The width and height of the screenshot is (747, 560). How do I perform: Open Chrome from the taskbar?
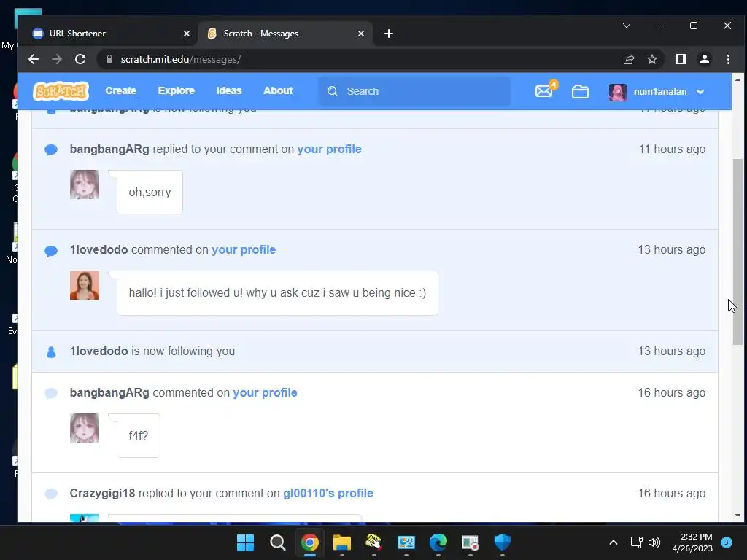click(x=309, y=542)
